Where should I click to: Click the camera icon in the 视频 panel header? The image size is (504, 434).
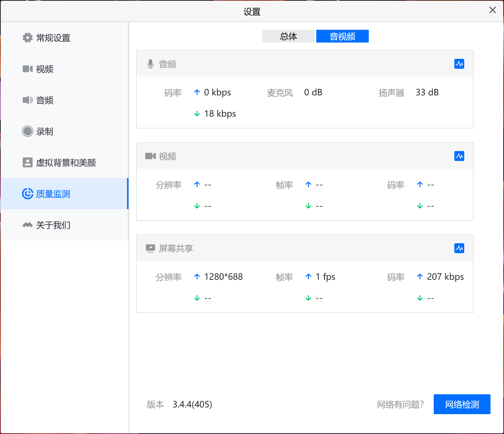(x=150, y=156)
